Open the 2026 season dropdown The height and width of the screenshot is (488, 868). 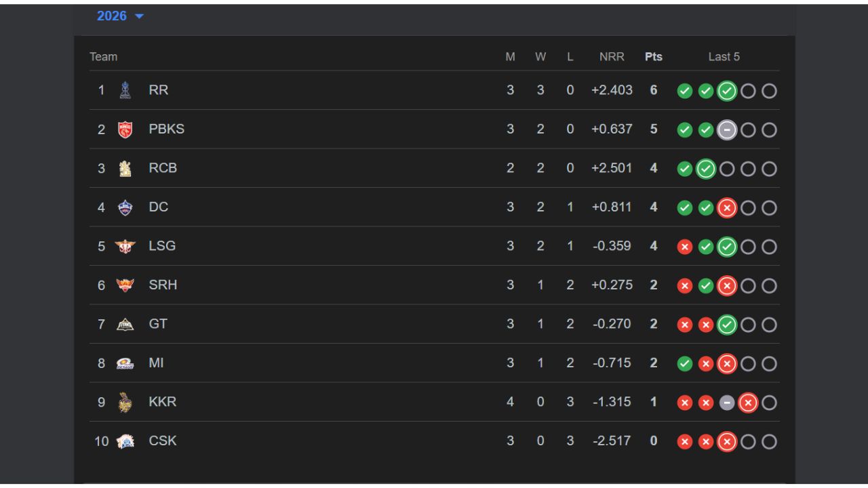pos(120,16)
